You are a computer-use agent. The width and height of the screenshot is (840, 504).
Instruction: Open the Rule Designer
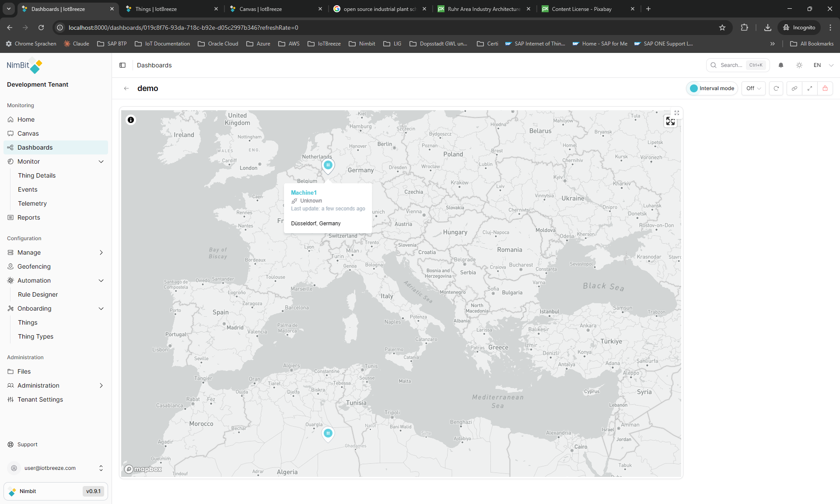click(x=38, y=294)
